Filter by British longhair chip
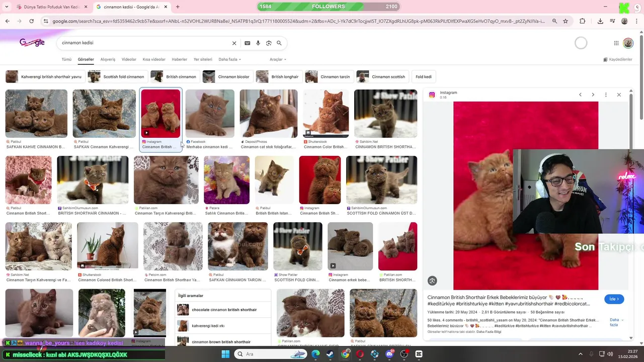This screenshot has width=644, height=362. tap(278, 77)
